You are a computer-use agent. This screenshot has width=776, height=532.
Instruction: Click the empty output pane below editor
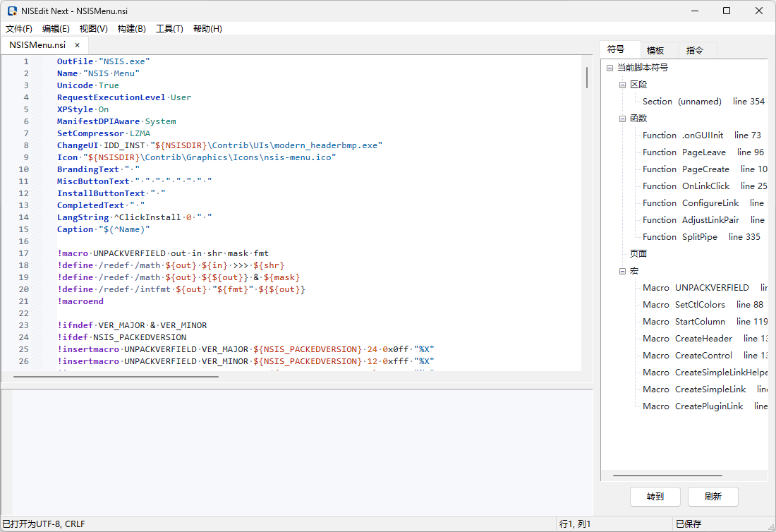(302, 452)
